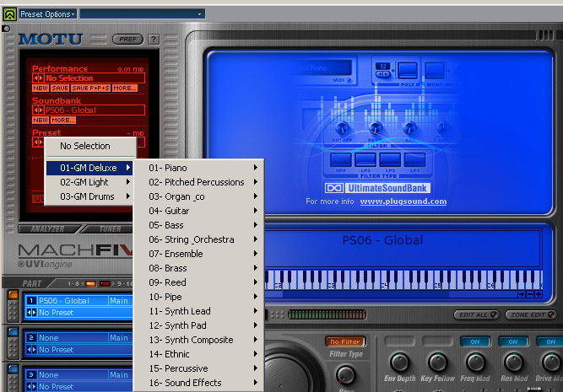The width and height of the screenshot is (563, 392).
Task: Click the Env Depth knob
Action: pos(399,362)
